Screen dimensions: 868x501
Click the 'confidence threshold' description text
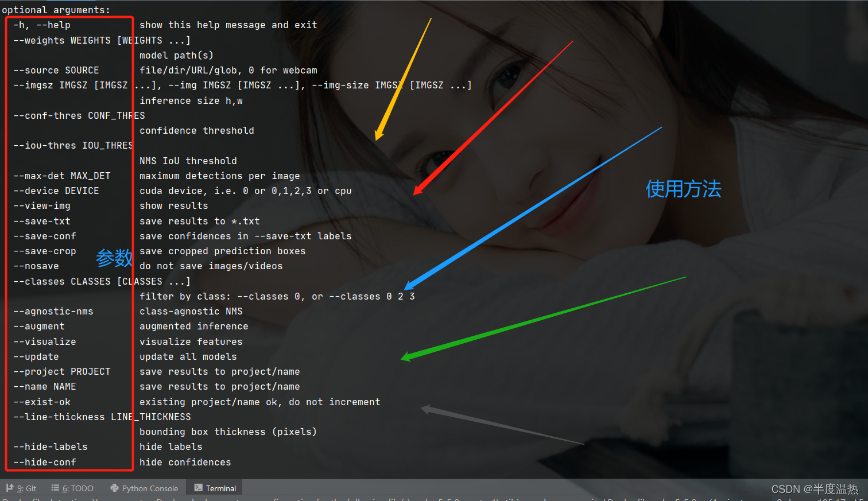(x=197, y=130)
